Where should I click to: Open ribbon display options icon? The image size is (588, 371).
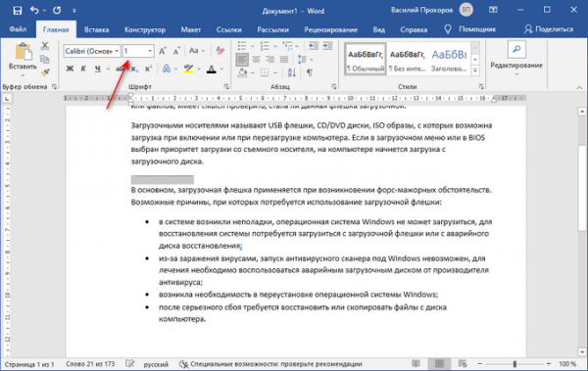[x=493, y=11]
